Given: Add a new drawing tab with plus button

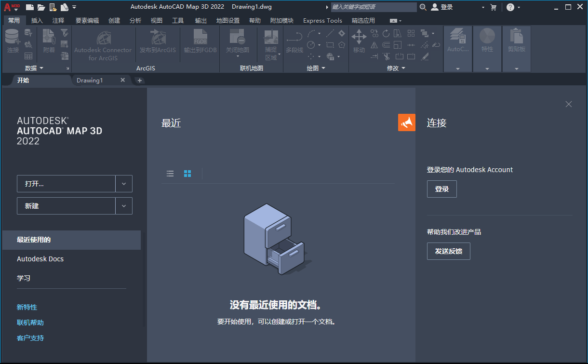Looking at the screenshot, I should click(x=140, y=81).
